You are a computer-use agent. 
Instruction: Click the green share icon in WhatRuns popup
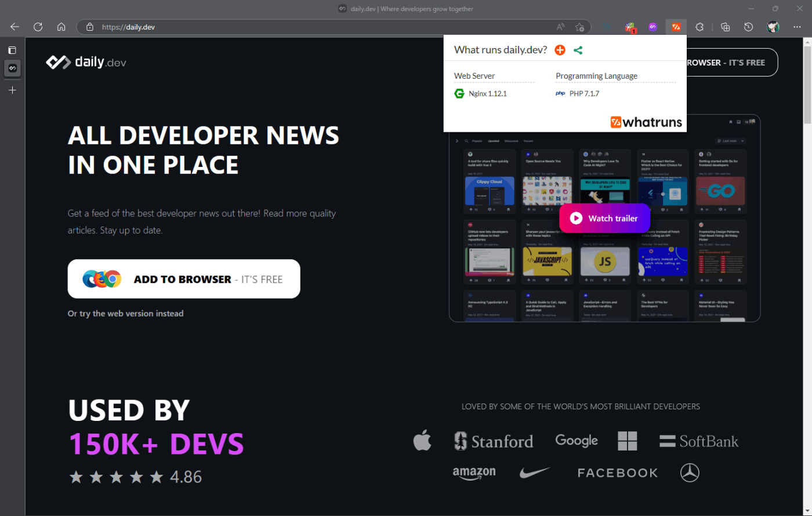pos(578,50)
